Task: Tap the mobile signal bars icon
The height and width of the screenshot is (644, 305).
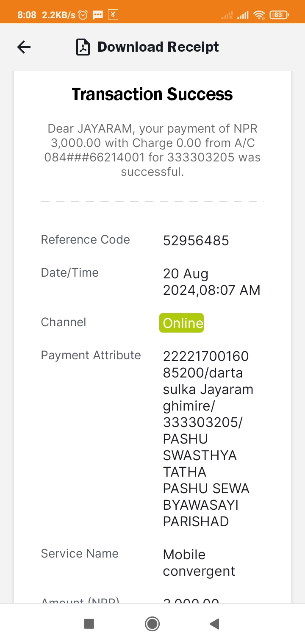Action: point(242,15)
